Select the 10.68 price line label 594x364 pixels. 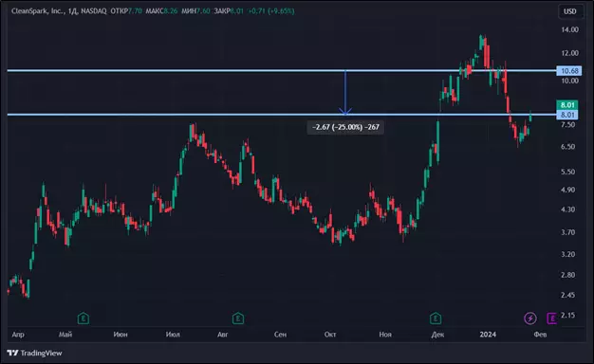[x=569, y=71]
